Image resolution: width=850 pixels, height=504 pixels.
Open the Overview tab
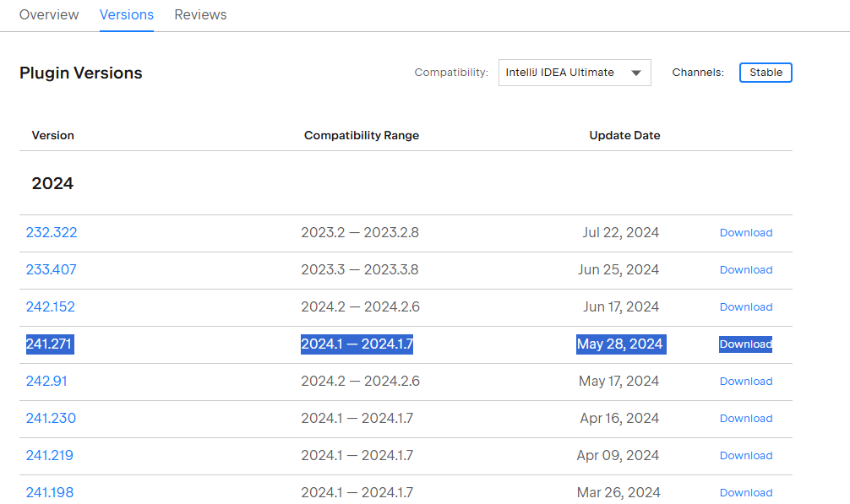pyautogui.click(x=49, y=14)
